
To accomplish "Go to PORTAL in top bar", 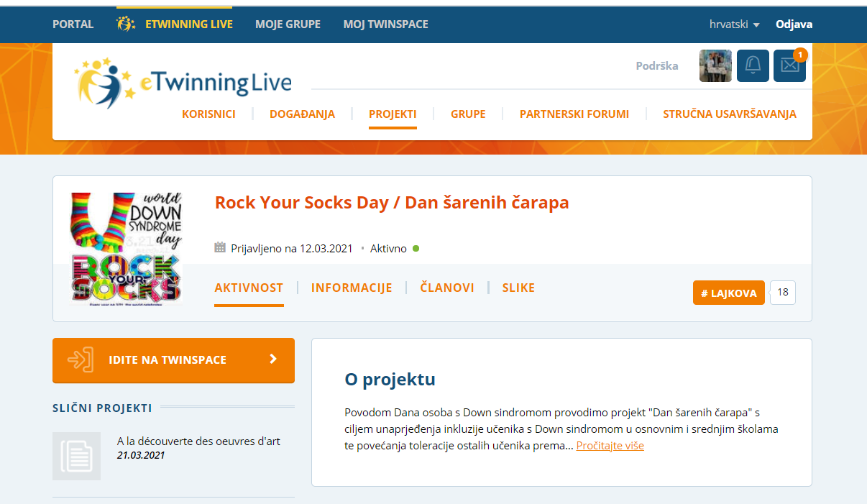I will (x=73, y=24).
